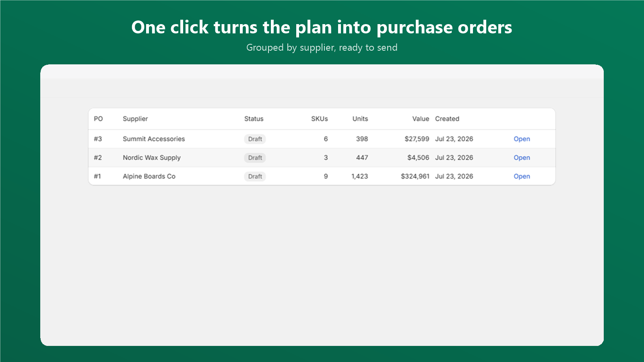Sort by the Supplier column header
The width and height of the screenshot is (644, 362).
(x=135, y=119)
